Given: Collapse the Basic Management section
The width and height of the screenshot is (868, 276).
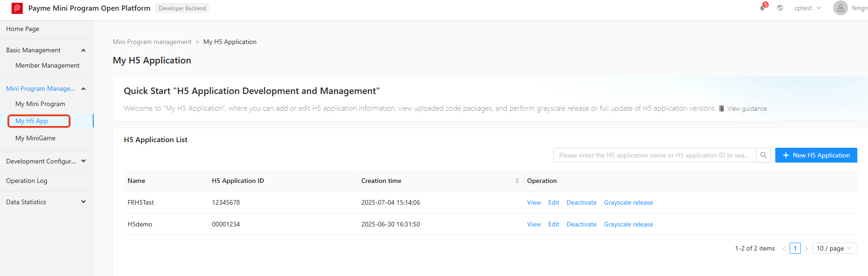Looking at the screenshot, I should 83,50.
